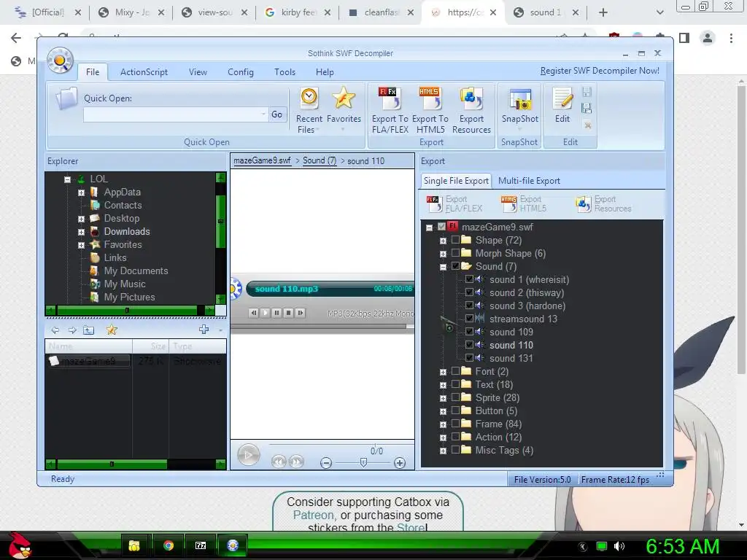Uncheck sound 3 (hardone) checkbox
This screenshot has height=560, width=747.
coord(469,306)
